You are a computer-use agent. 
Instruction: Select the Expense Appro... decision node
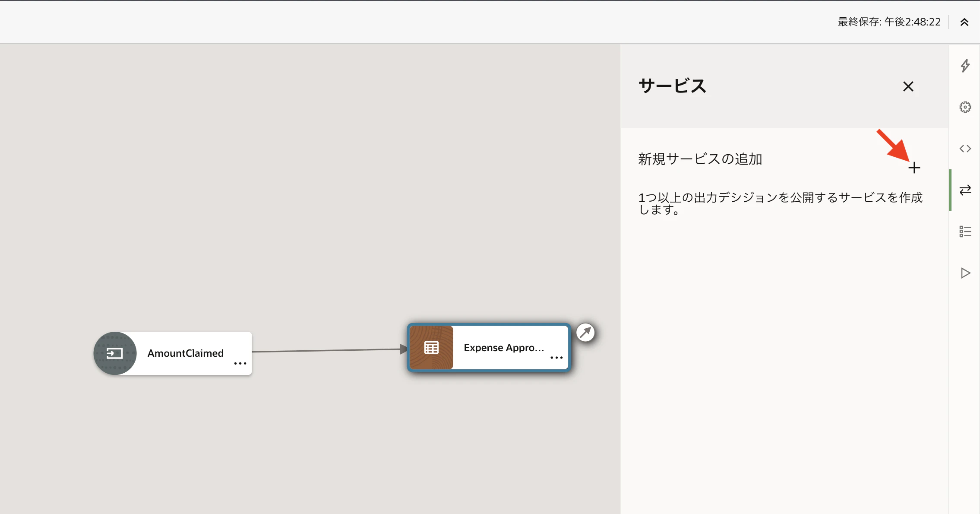(x=489, y=348)
